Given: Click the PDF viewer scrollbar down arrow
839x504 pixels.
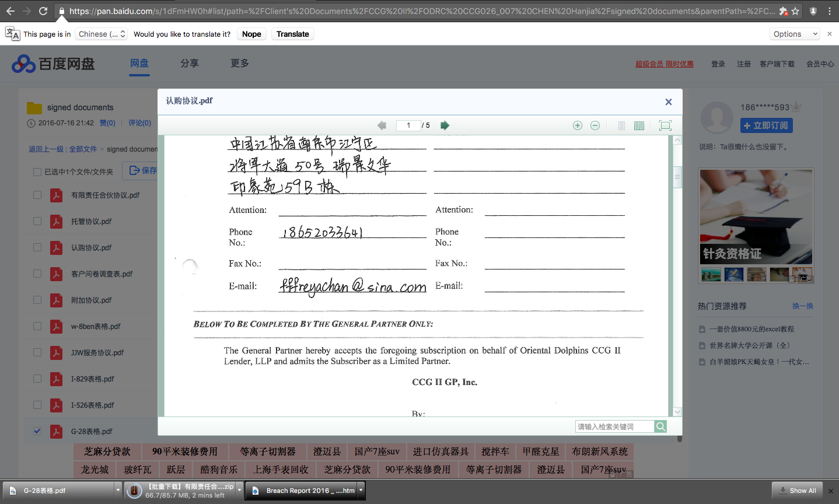Looking at the screenshot, I should tap(677, 412).
